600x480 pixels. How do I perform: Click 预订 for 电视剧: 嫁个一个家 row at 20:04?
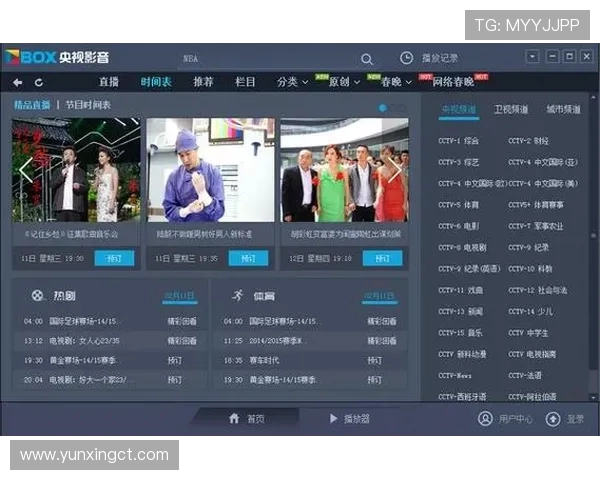[174, 380]
